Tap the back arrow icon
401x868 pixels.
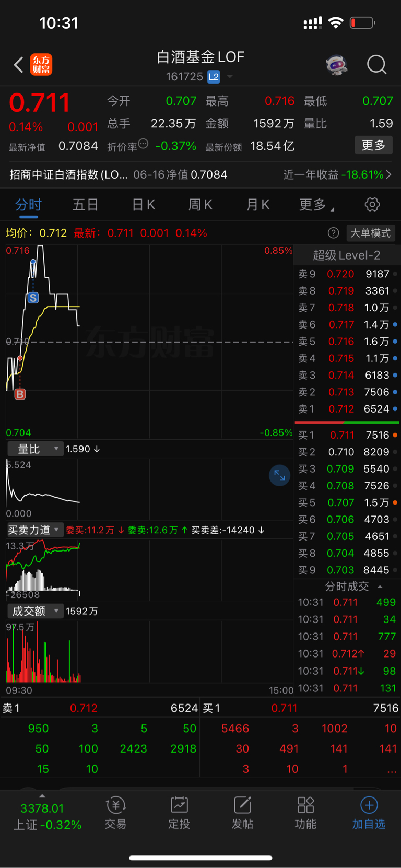click(18, 65)
